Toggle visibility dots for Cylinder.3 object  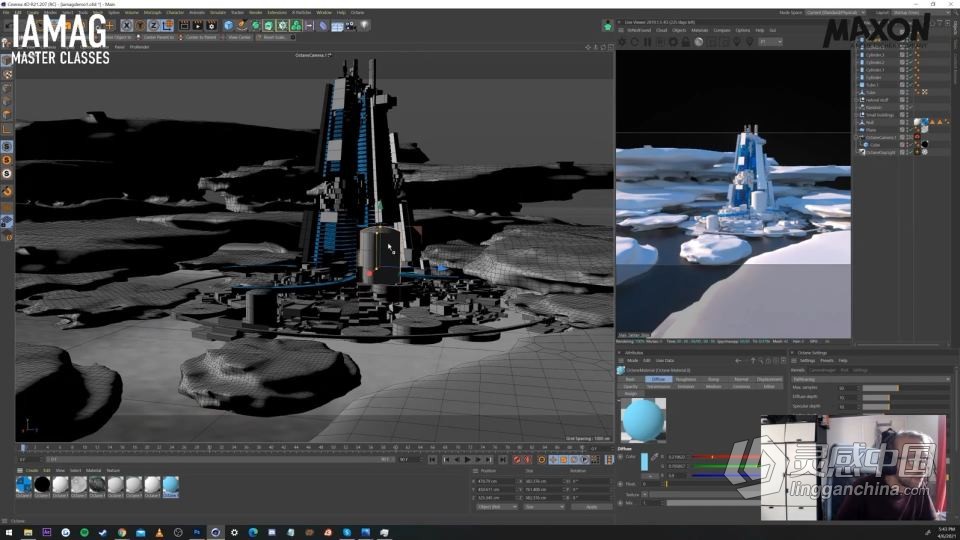[x=908, y=54]
